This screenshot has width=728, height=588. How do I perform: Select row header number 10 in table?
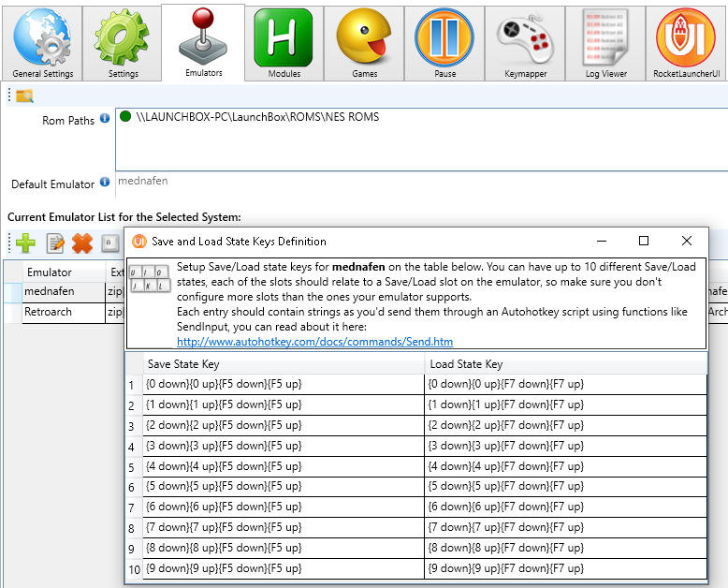click(134, 569)
